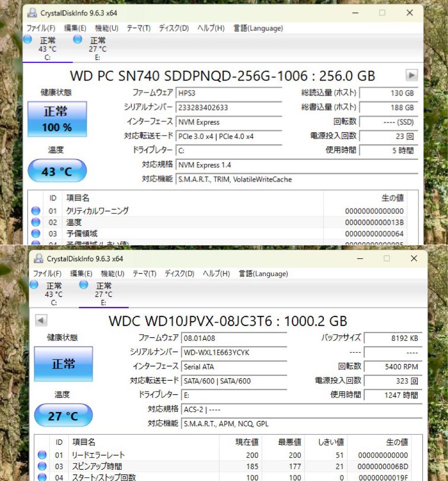Image resolution: width=448 pixels, height=481 pixels.
Task: Click 生の値 column header in top window
Action: click(x=392, y=198)
